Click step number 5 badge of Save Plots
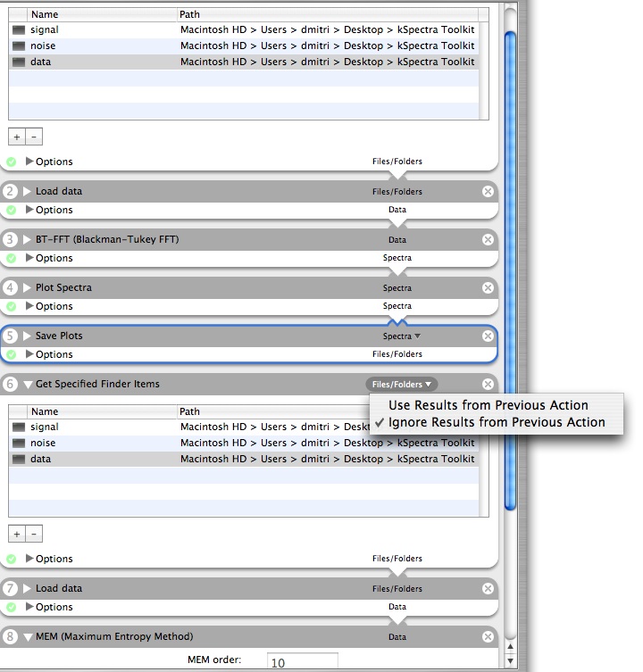 [x=10, y=336]
